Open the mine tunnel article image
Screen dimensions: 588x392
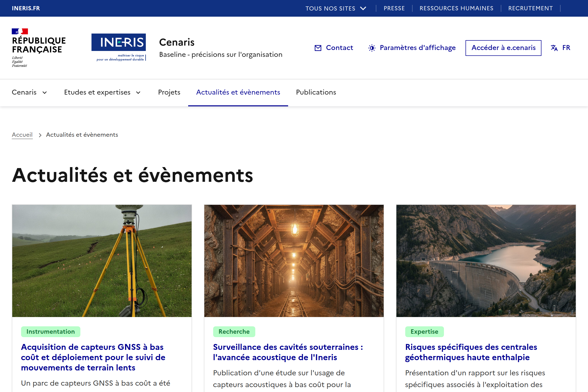(x=294, y=261)
